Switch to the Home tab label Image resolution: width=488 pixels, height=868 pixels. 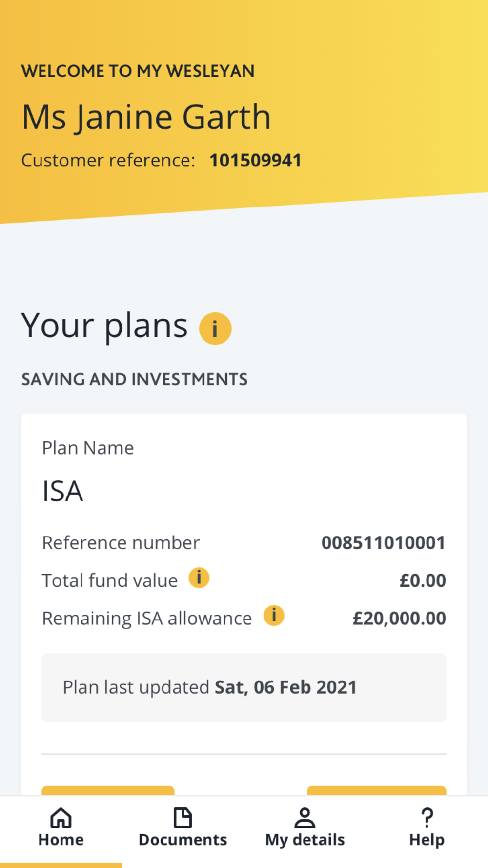[x=61, y=840]
